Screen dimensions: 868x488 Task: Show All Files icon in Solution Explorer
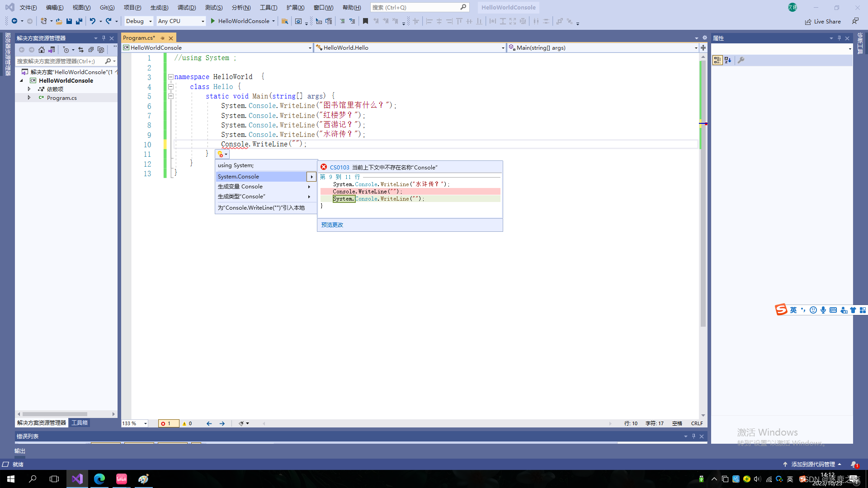[x=101, y=50]
